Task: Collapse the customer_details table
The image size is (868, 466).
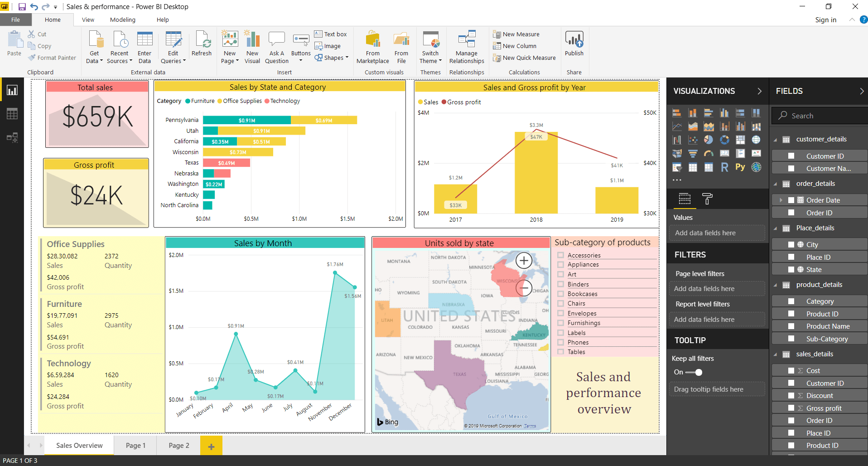Action: [x=775, y=139]
